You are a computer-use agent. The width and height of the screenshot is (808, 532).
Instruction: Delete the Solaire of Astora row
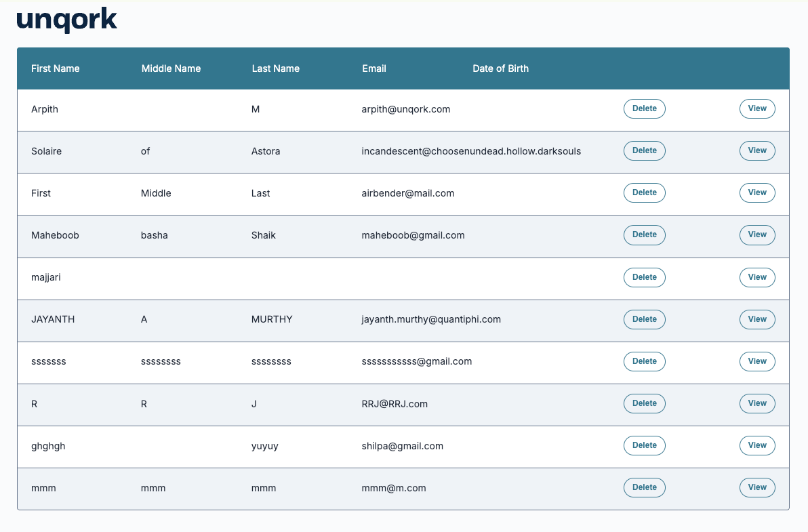point(644,150)
